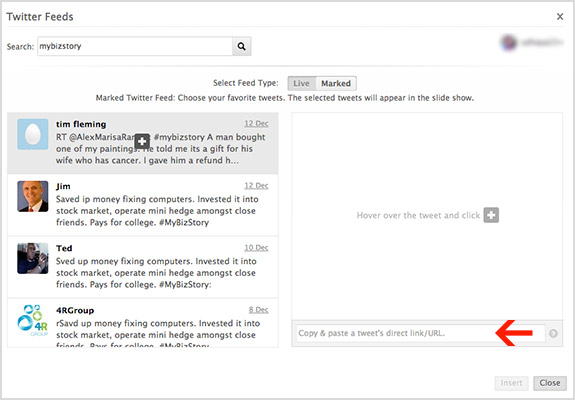Select tim fleming's retweet text
Viewport: 575px width, 400px height.
pos(160,149)
